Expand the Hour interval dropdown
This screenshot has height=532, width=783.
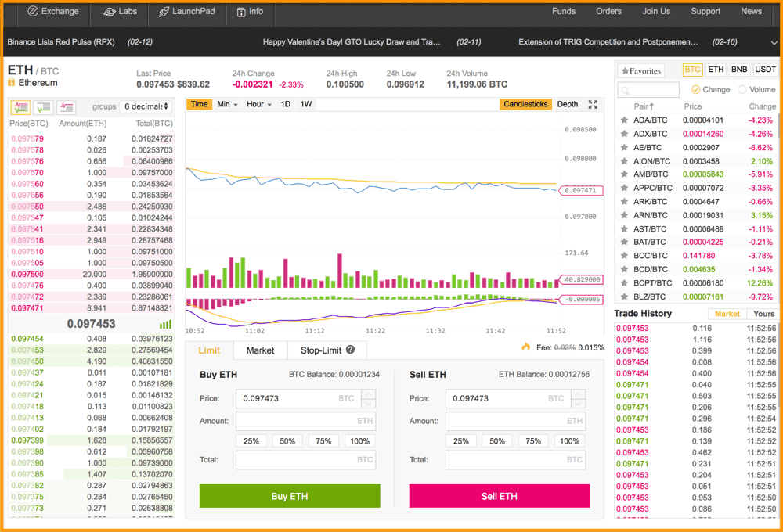pyautogui.click(x=259, y=104)
